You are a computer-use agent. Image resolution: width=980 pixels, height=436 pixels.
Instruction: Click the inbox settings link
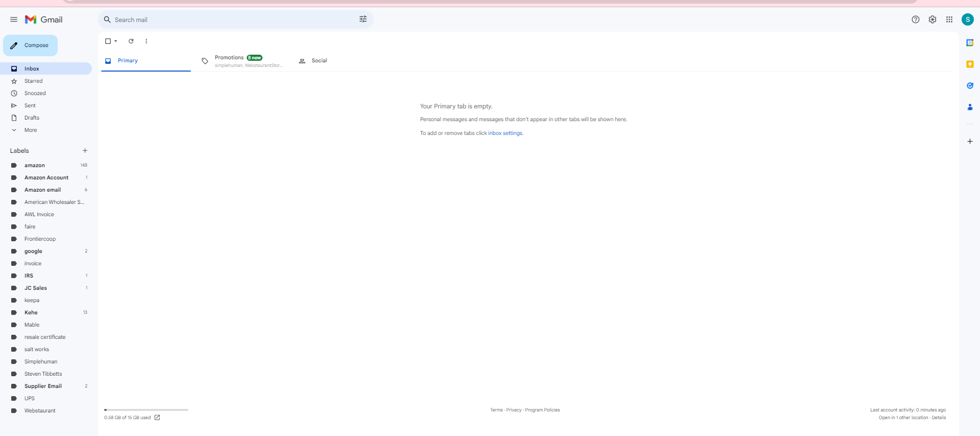505,133
